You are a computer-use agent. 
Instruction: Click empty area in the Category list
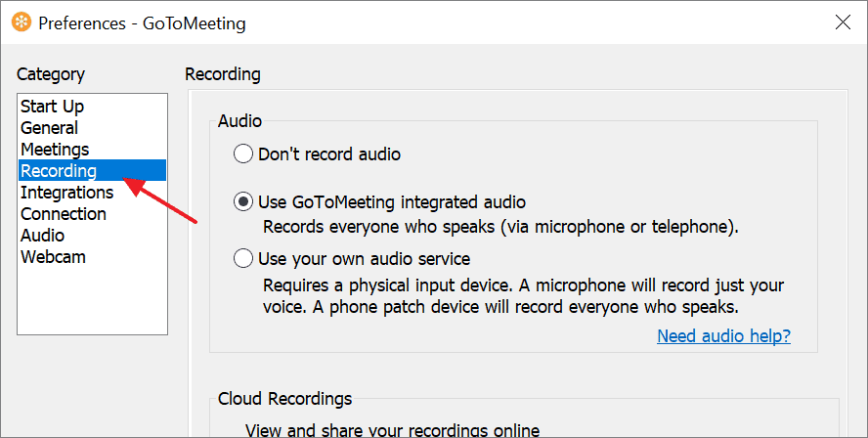pos(92,301)
